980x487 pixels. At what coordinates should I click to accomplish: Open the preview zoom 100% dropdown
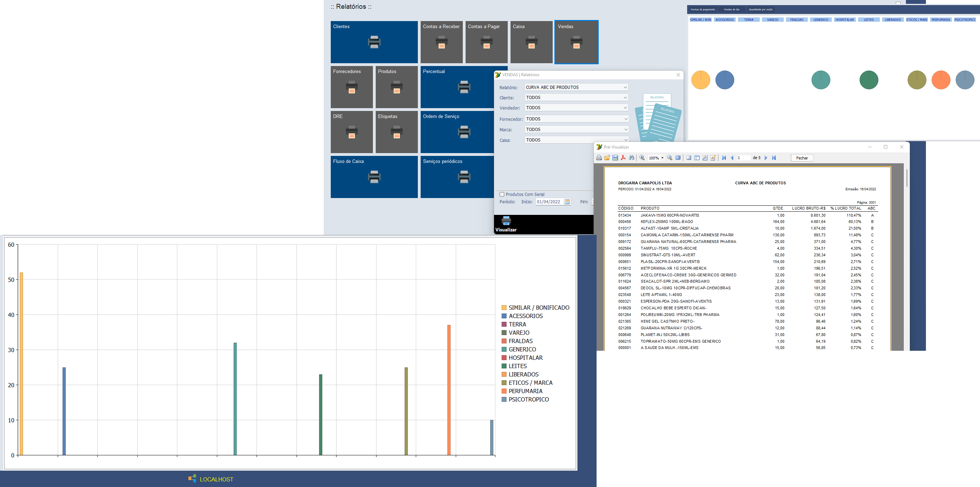point(662,158)
